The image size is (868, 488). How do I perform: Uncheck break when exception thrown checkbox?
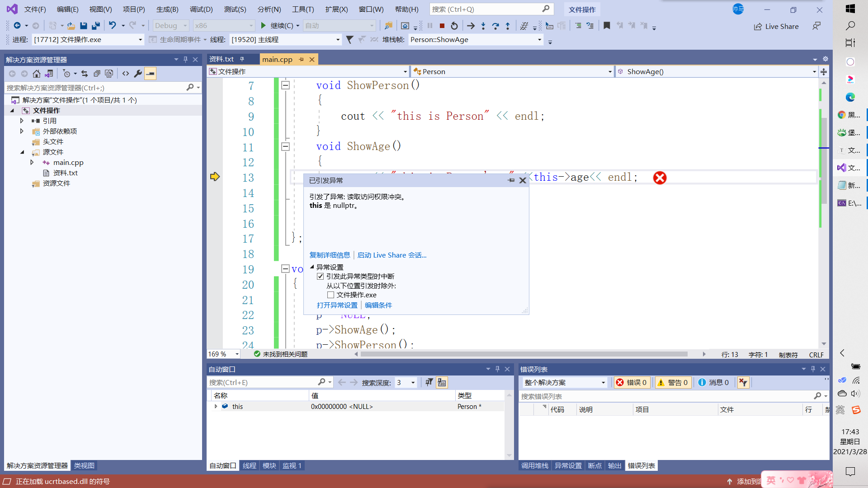(320, 277)
